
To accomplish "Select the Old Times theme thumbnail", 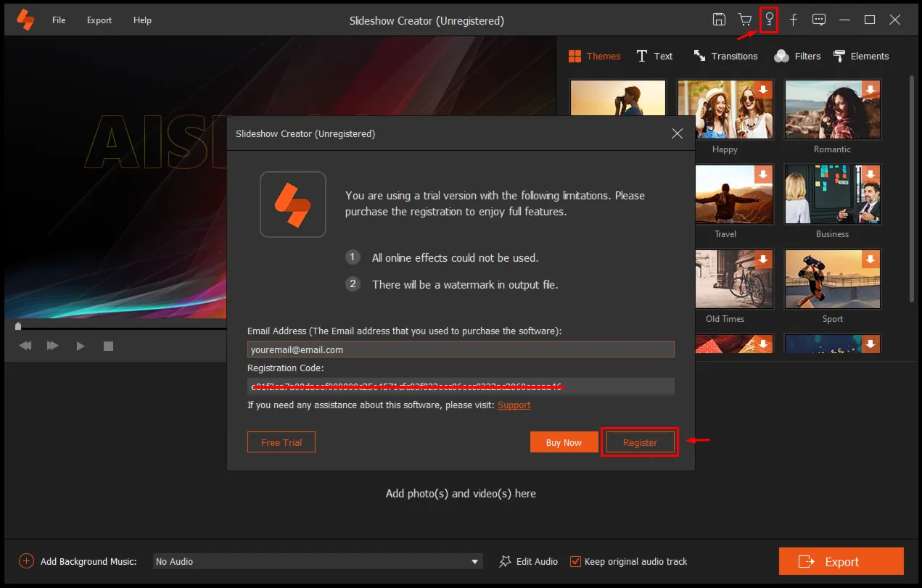I will (x=733, y=279).
